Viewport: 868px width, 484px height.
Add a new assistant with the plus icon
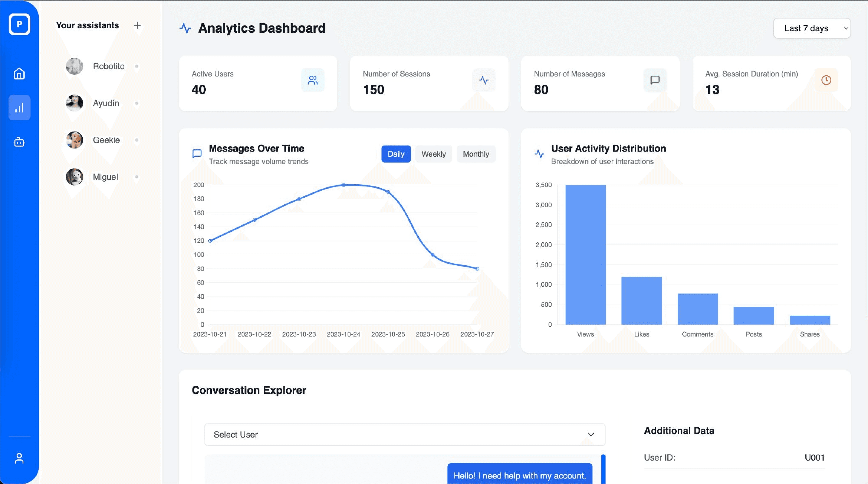point(137,25)
